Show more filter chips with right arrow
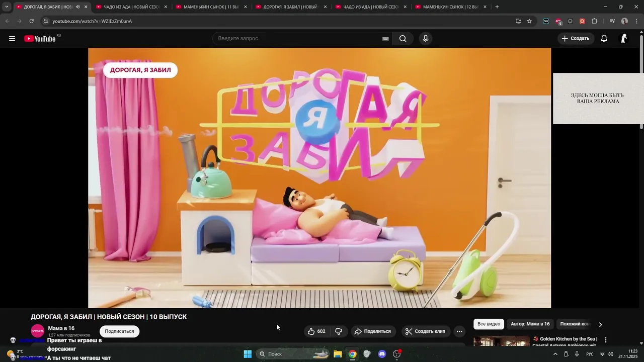 (x=600, y=324)
